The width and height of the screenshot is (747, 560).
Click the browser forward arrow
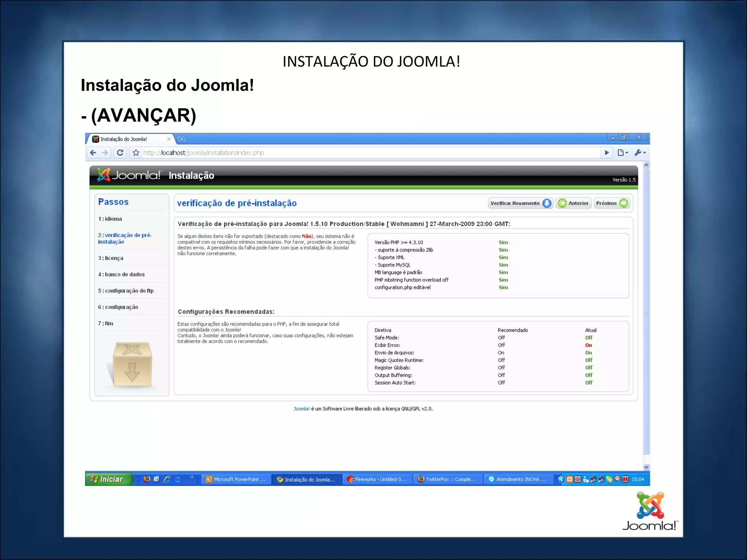point(105,153)
